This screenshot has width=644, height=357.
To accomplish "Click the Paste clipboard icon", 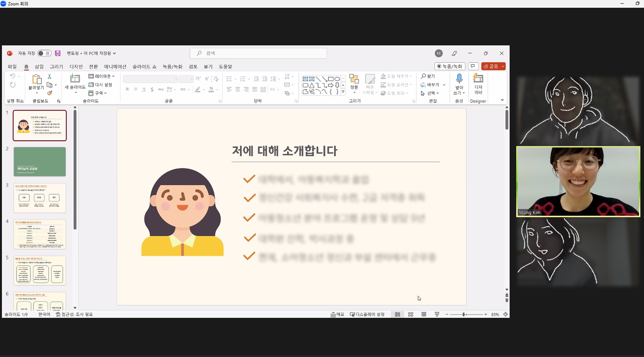I will point(36,80).
